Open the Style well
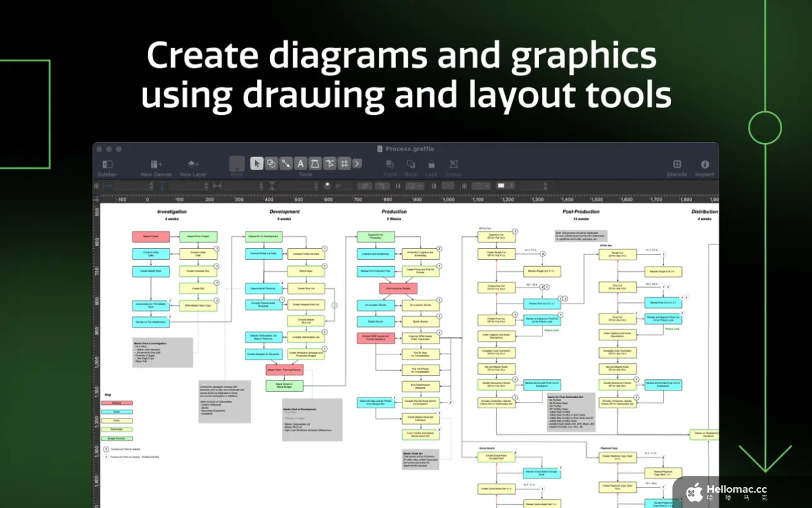812x508 pixels. [237, 164]
